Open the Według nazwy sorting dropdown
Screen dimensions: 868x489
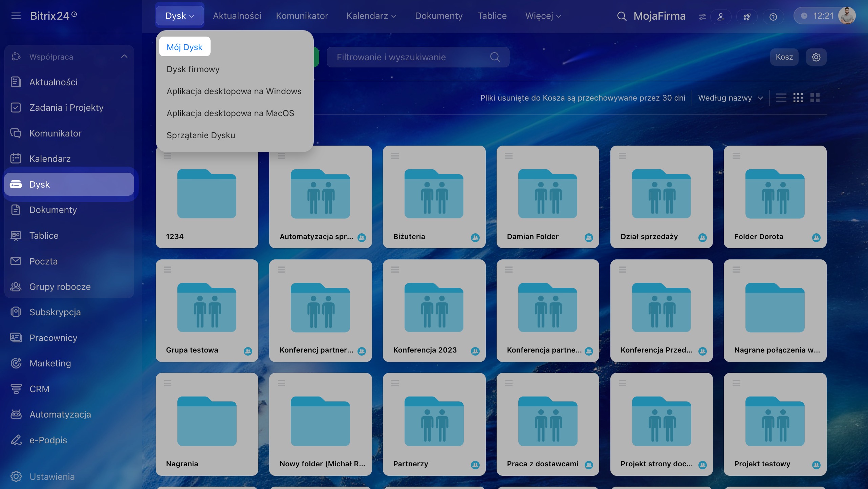tap(730, 98)
